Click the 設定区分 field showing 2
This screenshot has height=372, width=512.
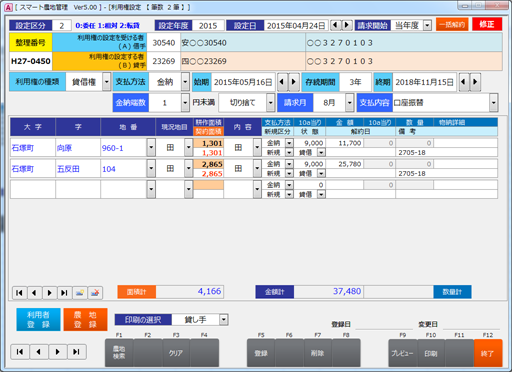(x=61, y=26)
